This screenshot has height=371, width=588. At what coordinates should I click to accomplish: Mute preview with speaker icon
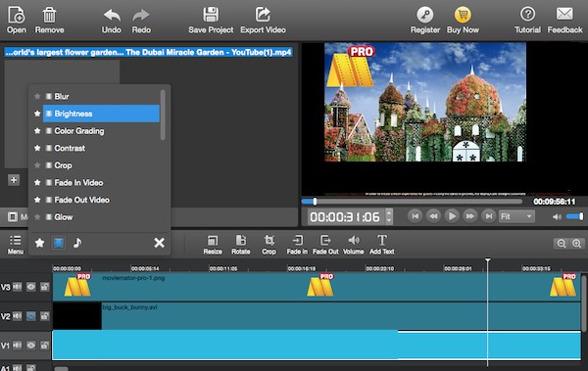[557, 216]
